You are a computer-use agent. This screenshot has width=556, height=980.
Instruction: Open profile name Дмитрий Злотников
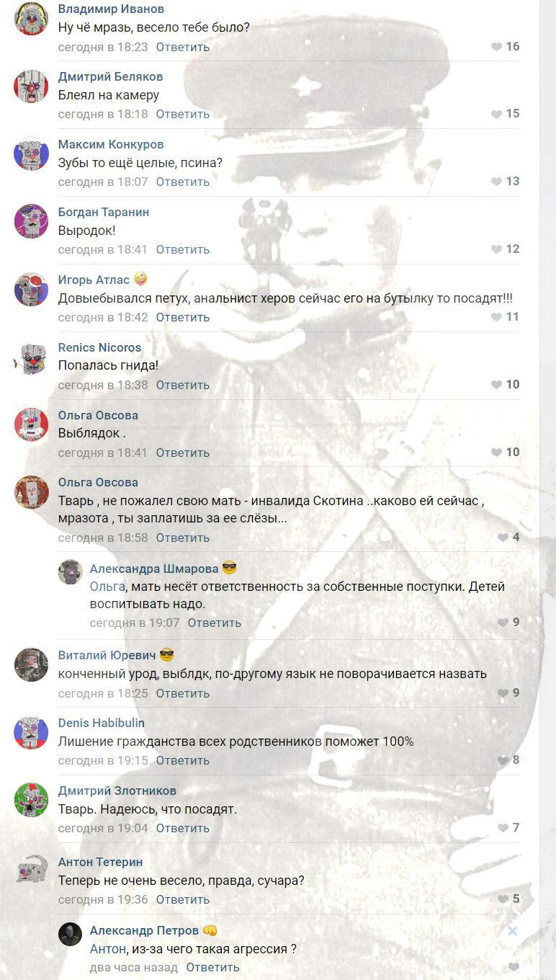click(x=117, y=790)
